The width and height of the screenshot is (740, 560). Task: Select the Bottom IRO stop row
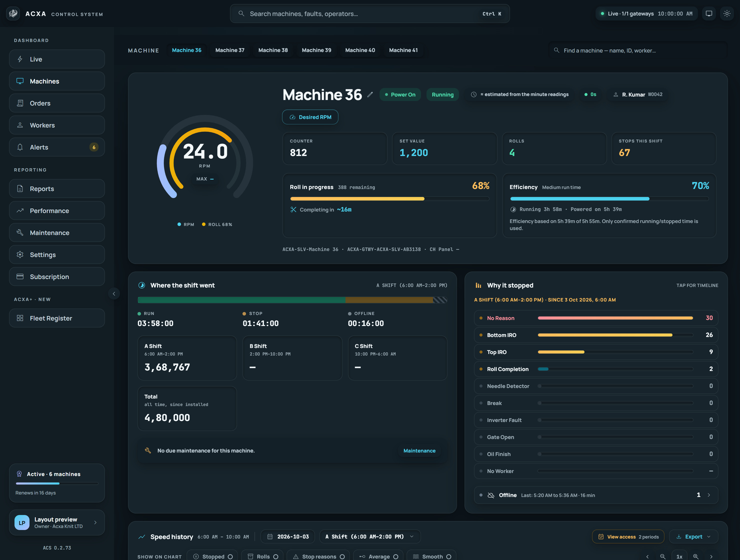[x=596, y=335]
